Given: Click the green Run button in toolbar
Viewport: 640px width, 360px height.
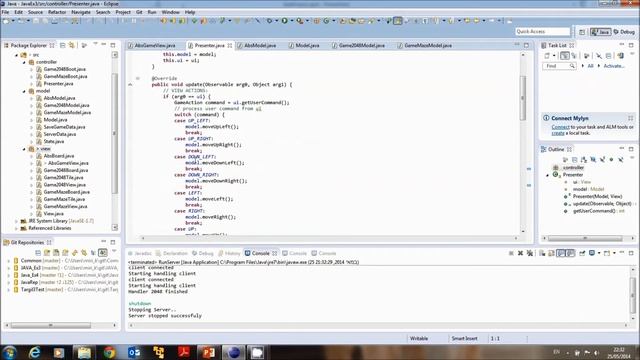Looking at the screenshot, I should tap(284, 20).
